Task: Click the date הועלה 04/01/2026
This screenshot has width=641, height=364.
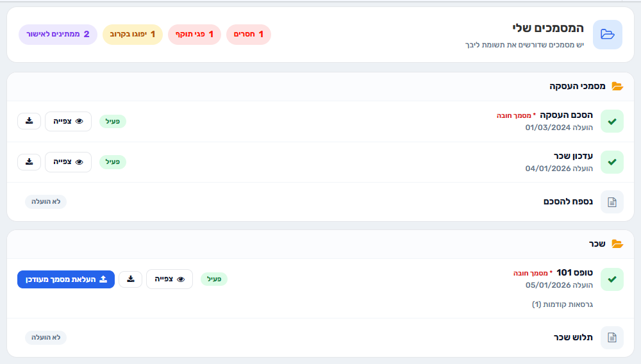Action: pyautogui.click(x=559, y=169)
